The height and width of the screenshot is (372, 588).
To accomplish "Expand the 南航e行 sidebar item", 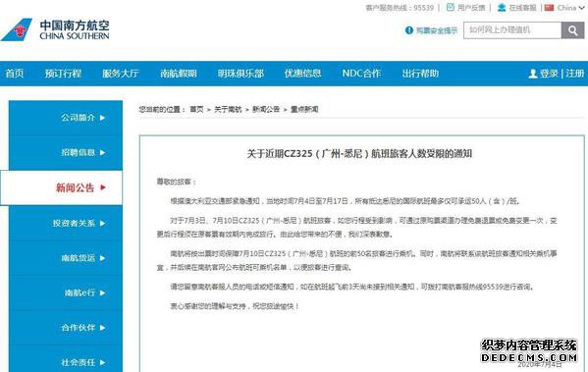I will [66, 292].
